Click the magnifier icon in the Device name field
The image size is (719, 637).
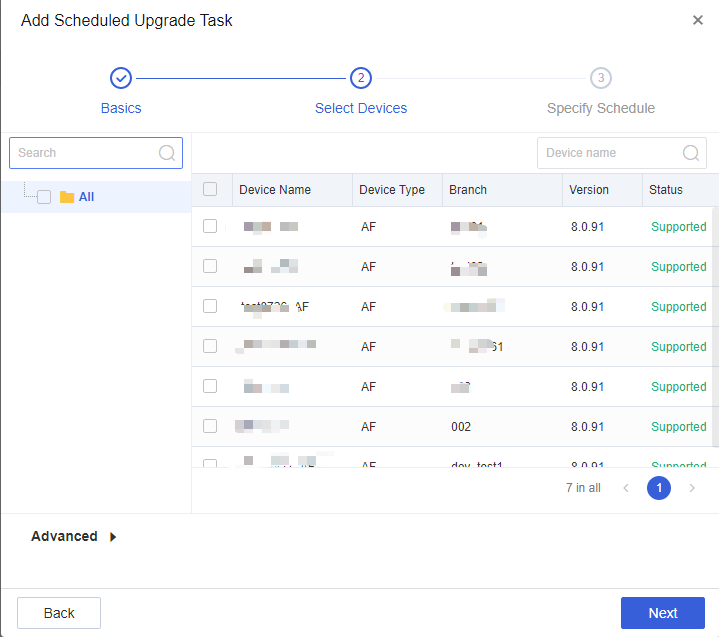click(691, 153)
